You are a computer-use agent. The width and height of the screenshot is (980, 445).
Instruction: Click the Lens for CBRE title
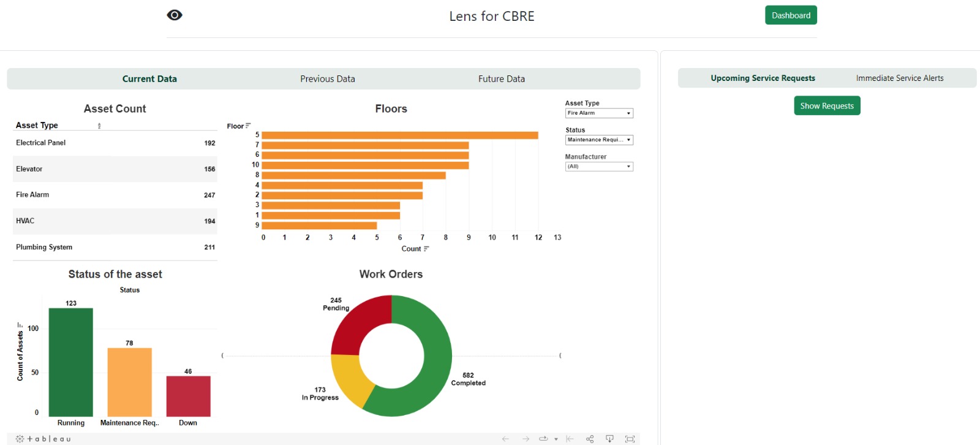[x=492, y=16]
